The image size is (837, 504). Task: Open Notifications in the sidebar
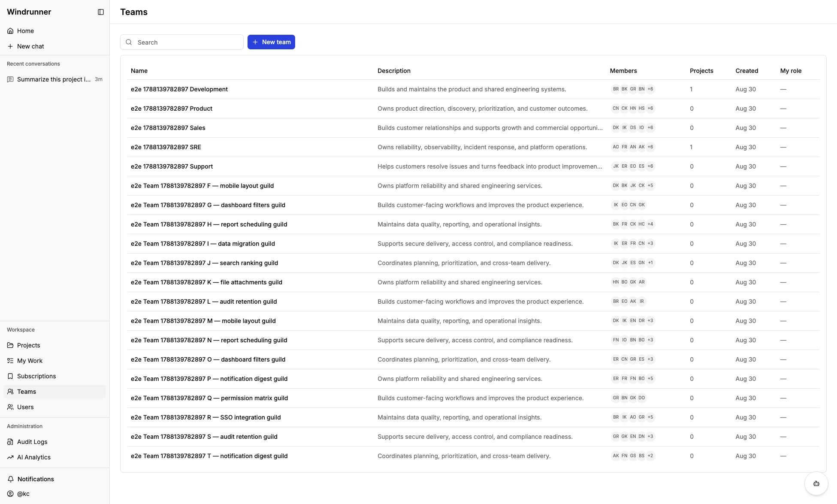54,479
